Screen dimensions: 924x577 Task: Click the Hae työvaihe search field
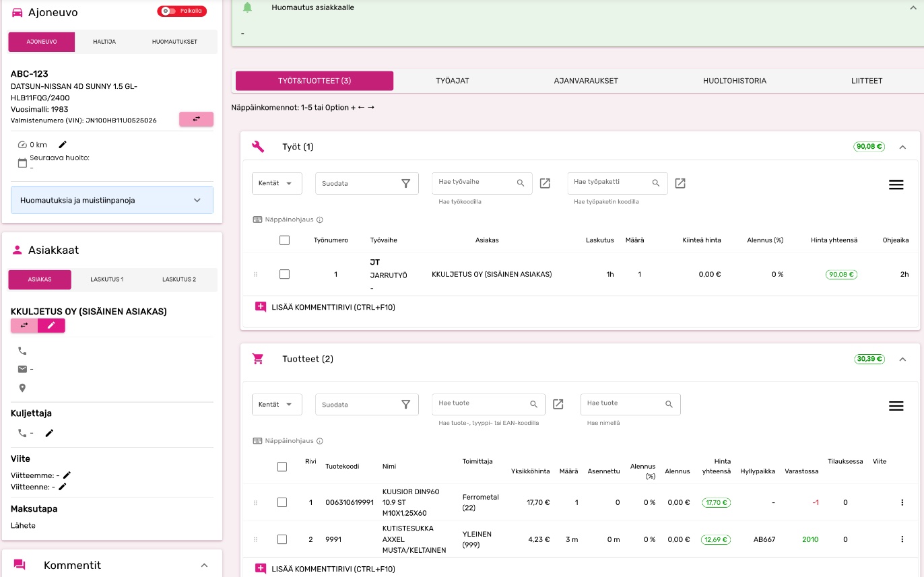[482, 183]
